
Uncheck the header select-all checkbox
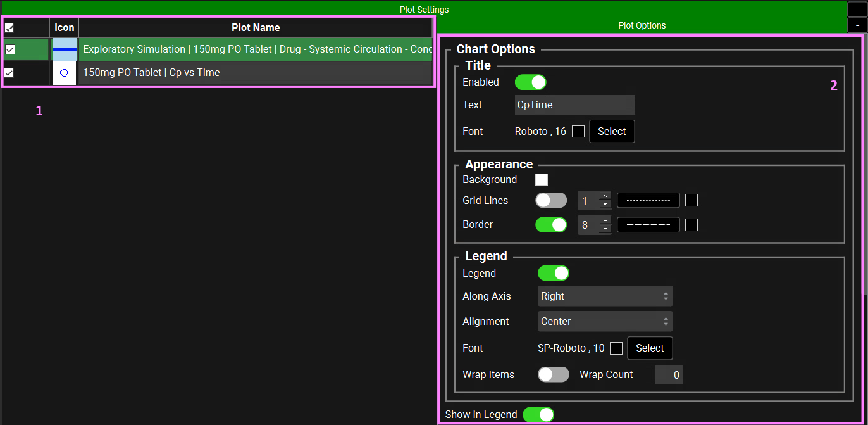[9, 28]
